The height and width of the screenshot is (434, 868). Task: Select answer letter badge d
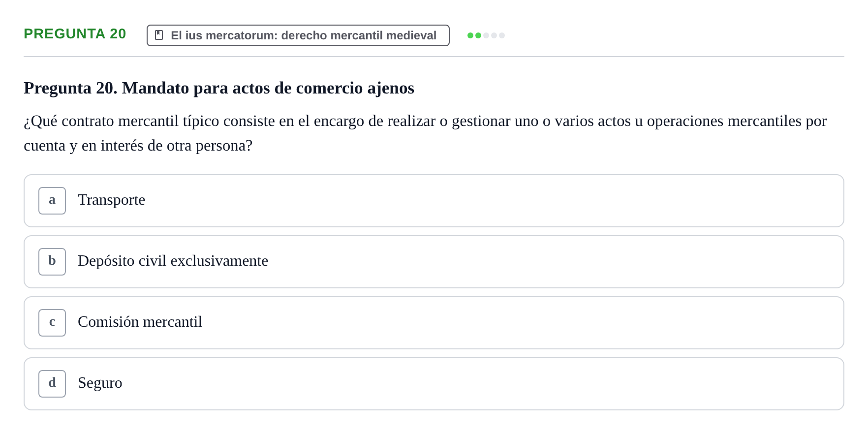tap(52, 384)
